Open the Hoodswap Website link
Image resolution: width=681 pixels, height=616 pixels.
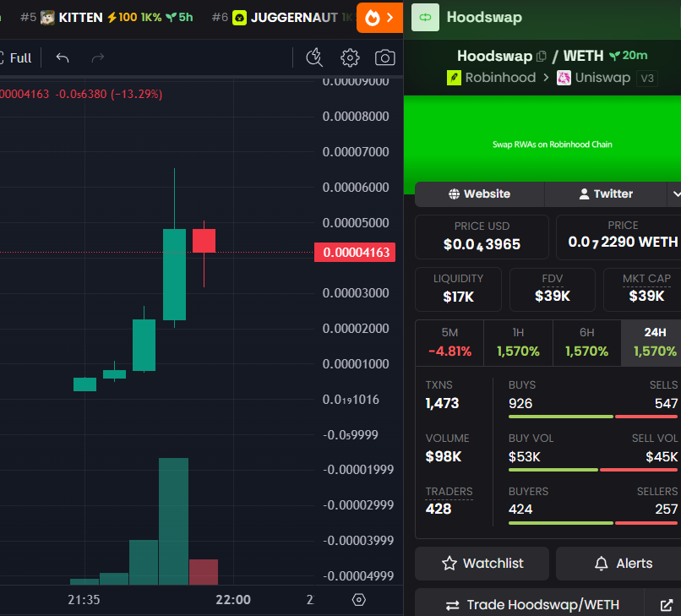pos(479,194)
